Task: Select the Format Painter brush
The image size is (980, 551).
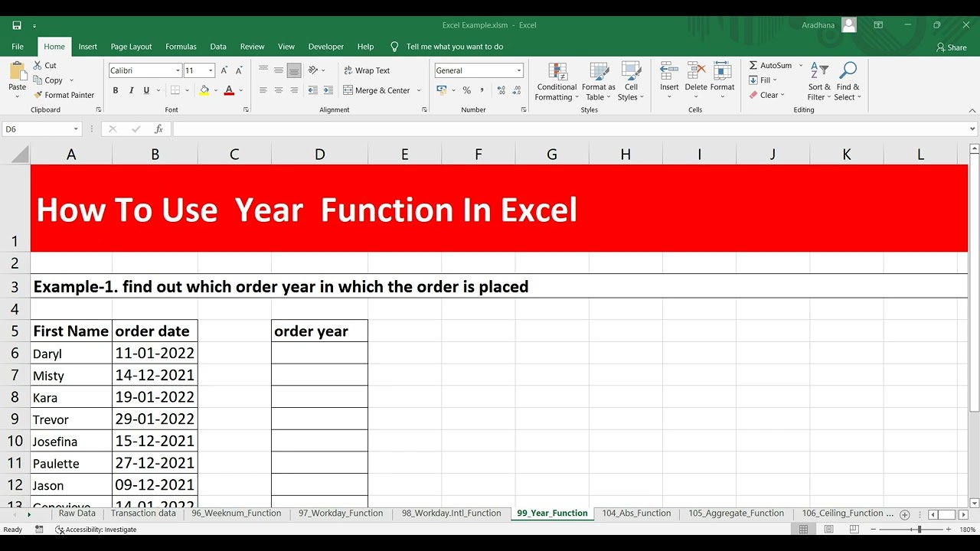Action: (x=38, y=95)
